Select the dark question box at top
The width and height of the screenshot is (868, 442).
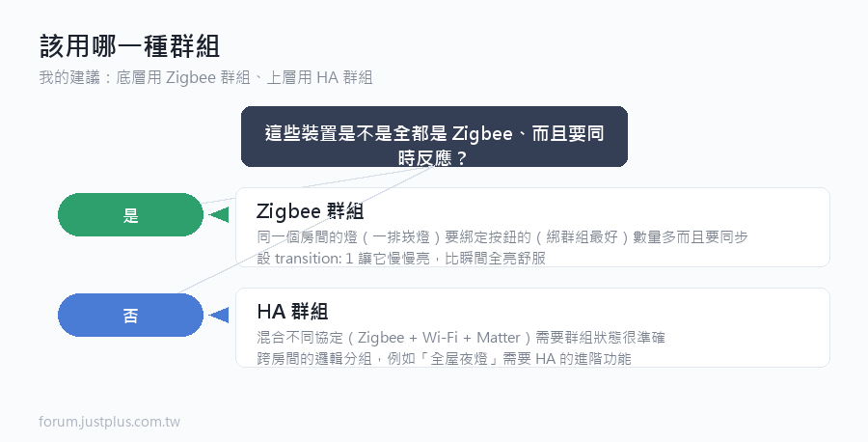tap(435, 136)
